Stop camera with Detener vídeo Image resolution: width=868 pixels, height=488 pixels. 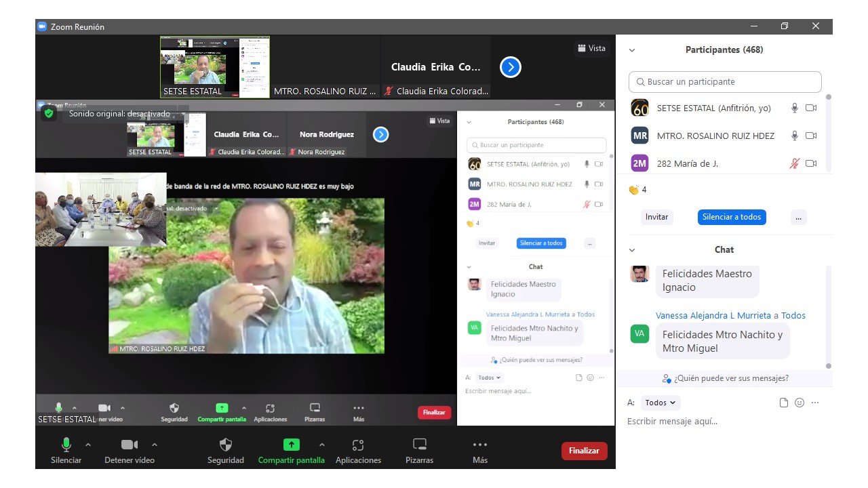point(130,451)
